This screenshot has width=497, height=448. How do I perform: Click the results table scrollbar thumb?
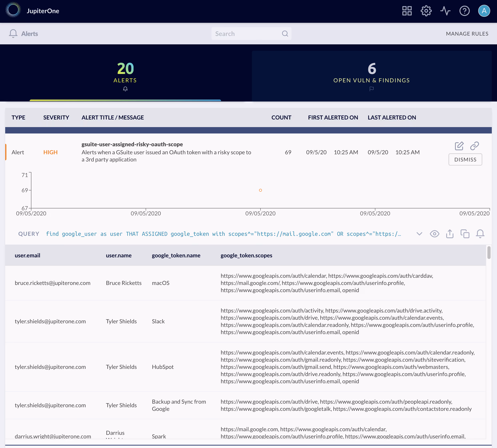489,253
